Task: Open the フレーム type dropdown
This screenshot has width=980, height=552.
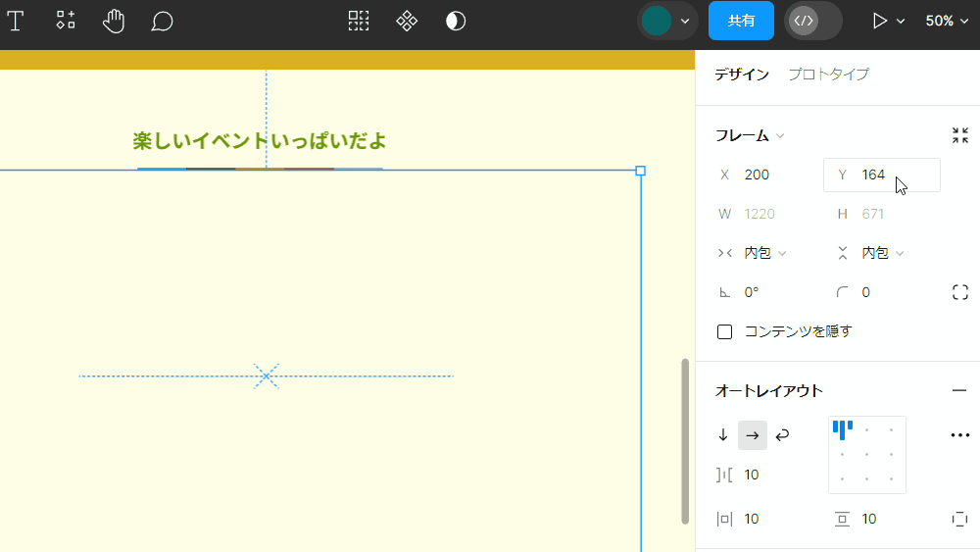Action: pos(750,135)
